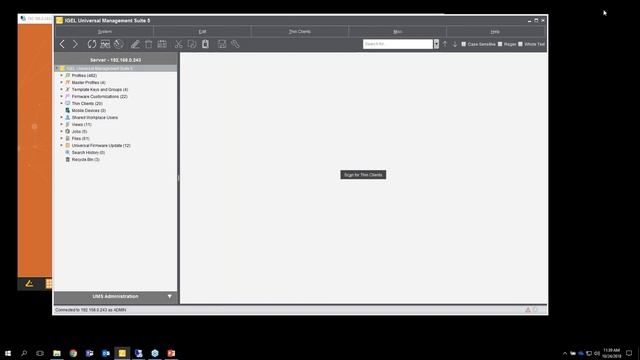The height and width of the screenshot is (360, 640).
Task: Click the Mobile Devices tree icon
Action: 68,110
